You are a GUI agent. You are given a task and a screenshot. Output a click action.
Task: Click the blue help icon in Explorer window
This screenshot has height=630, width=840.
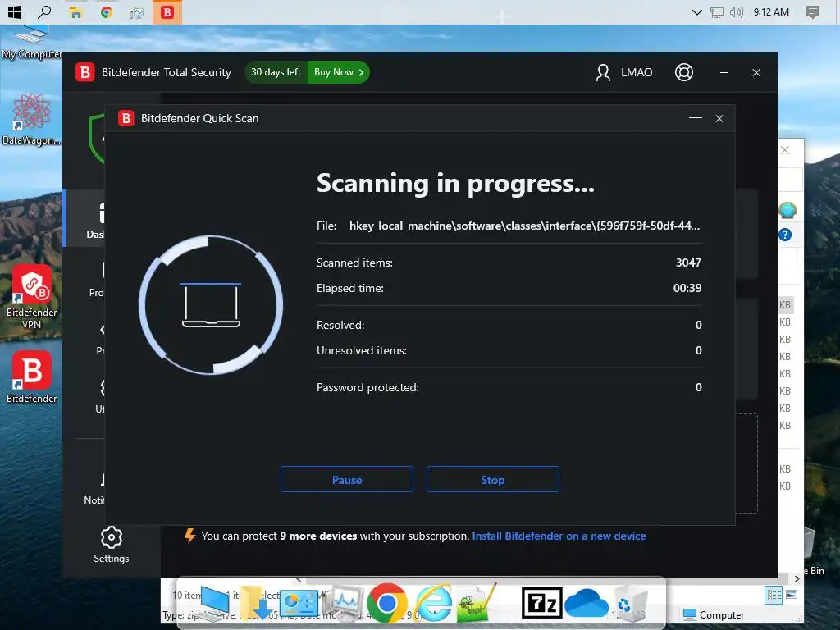click(785, 235)
